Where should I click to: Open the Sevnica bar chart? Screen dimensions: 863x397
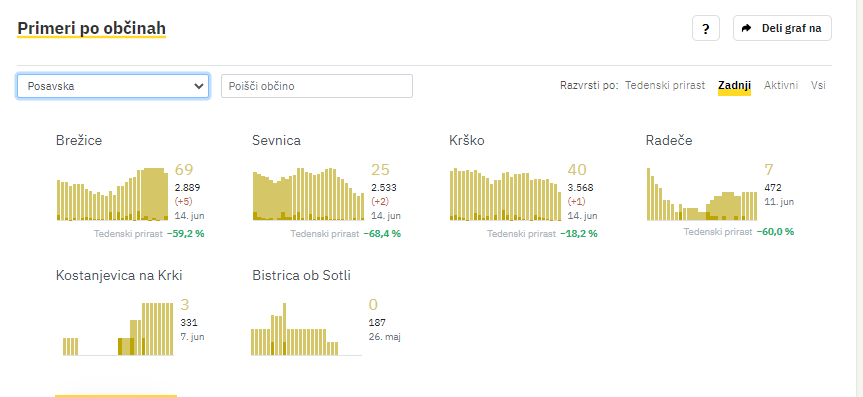click(x=309, y=194)
